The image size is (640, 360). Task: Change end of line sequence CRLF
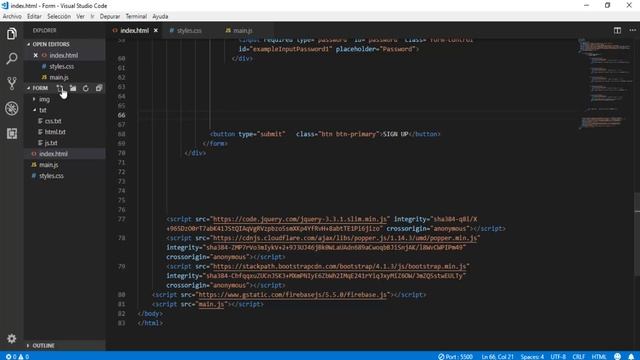[x=579, y=356]
